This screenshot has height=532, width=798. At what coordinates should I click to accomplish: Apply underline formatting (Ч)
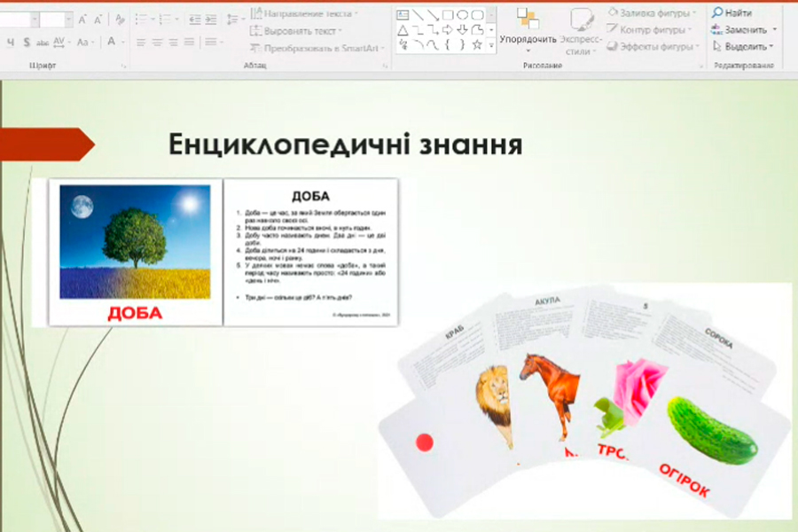(11, 43)
